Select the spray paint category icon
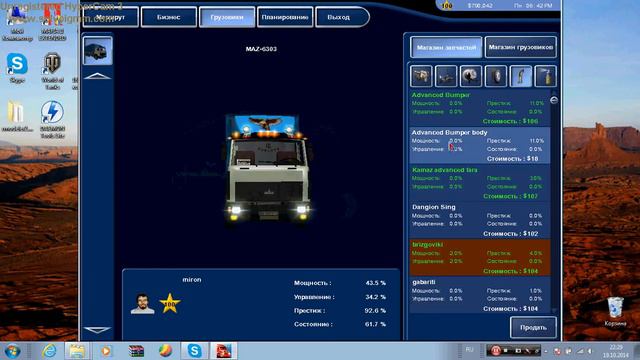 click(546, 76)
